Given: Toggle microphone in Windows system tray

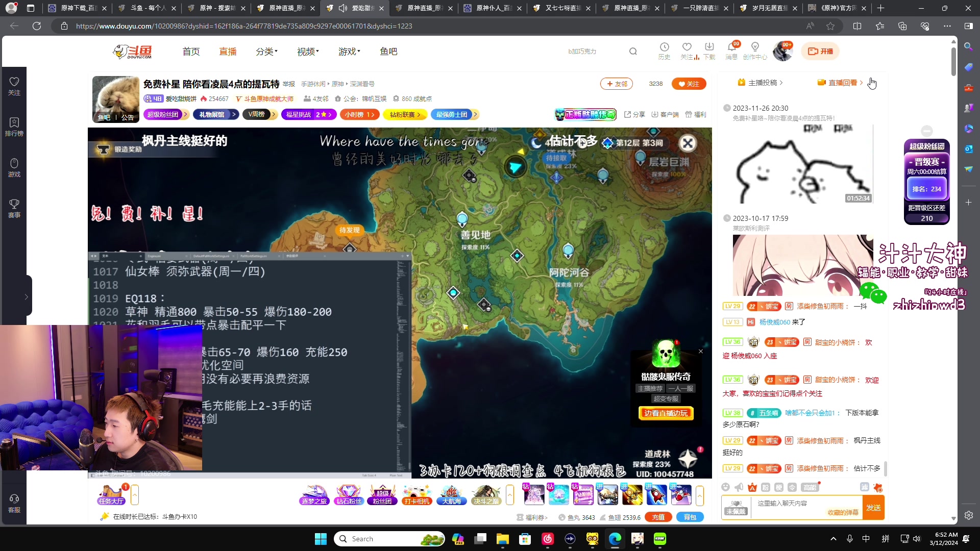Looking at the screenshot, I should click(850, 539).
